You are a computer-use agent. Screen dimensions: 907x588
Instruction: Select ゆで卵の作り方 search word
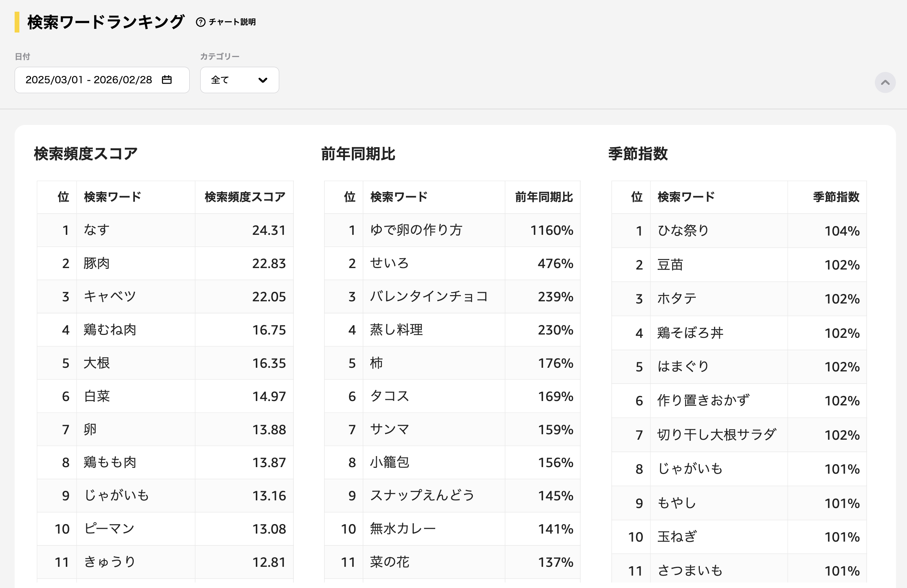(x=416, y=230)
